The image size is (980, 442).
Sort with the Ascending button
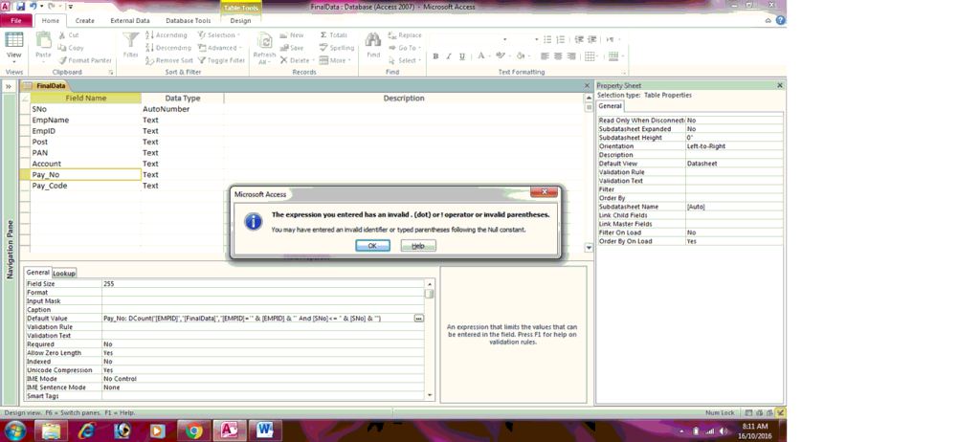167,35
